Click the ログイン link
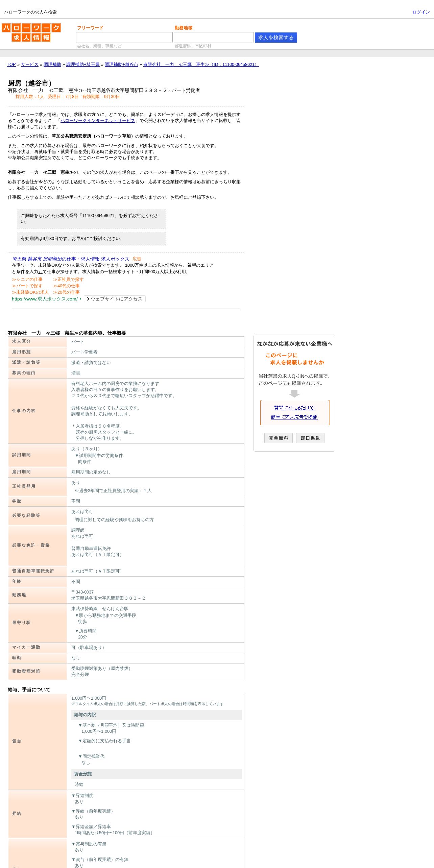434x868 pixels. [x=421, y=12]
